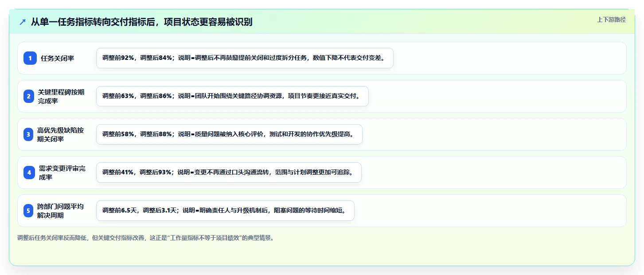644x275 pixels.
Task: Click the description box starting 调整前6.5天，调整后3.1天
Action: pos(225,211)
